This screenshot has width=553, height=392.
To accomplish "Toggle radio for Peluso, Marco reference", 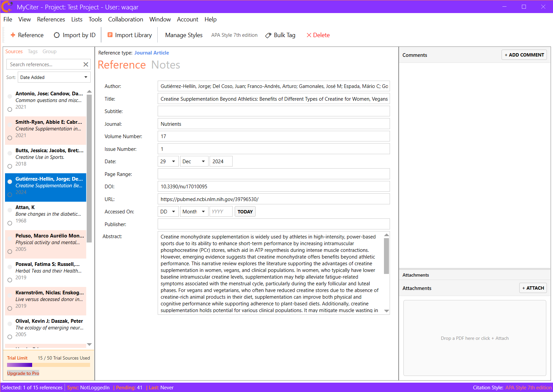I will click(x=10, y=252).
